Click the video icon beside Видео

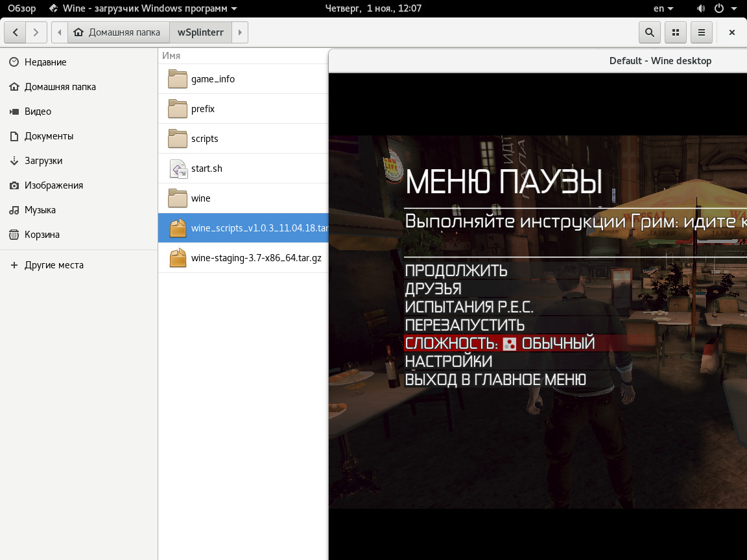14,111
